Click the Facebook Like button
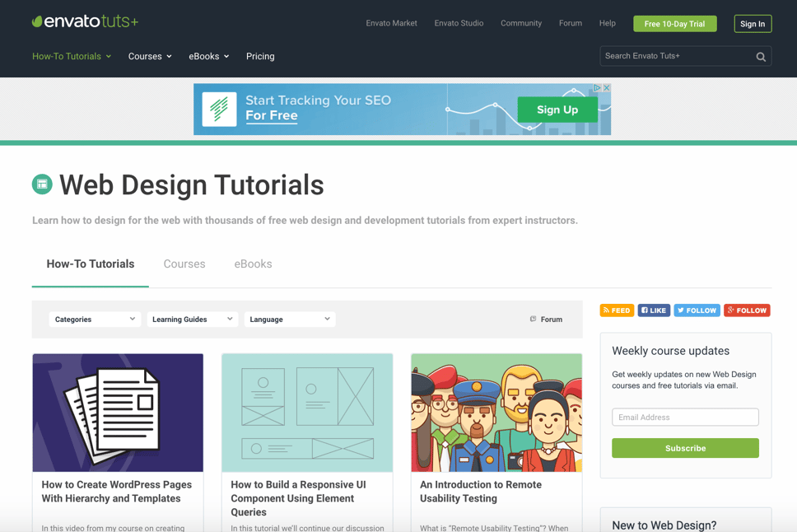Screen dimensions: 797x532 tap(654, 310)
